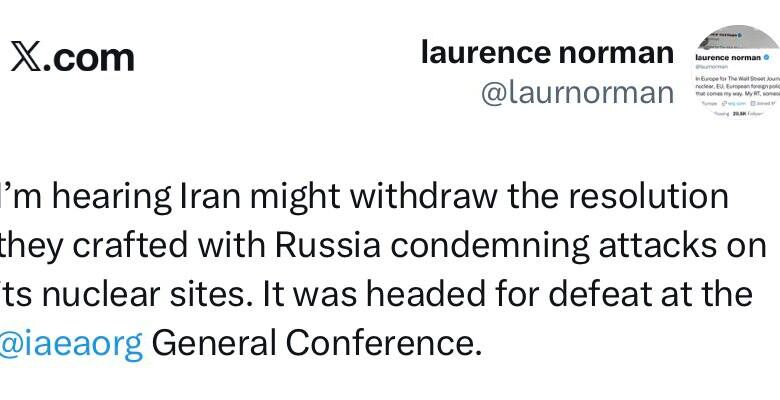Click "General Conference" in the tweet text

pos(316,343)
